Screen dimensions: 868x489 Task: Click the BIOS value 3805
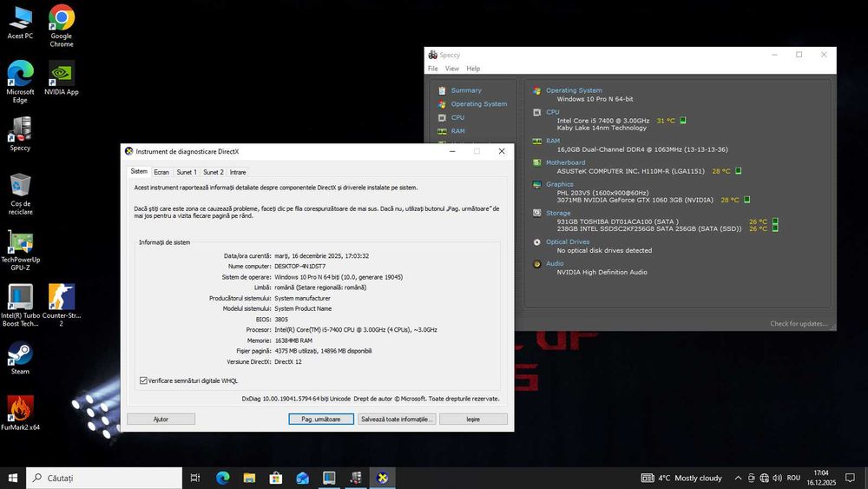[x=281, y=320]
